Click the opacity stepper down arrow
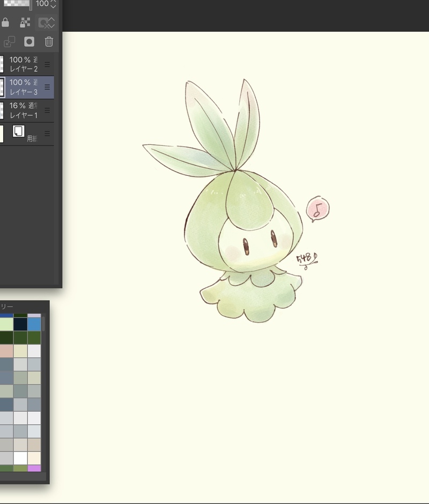Screen dimensions: 429x504 [54, 6]
